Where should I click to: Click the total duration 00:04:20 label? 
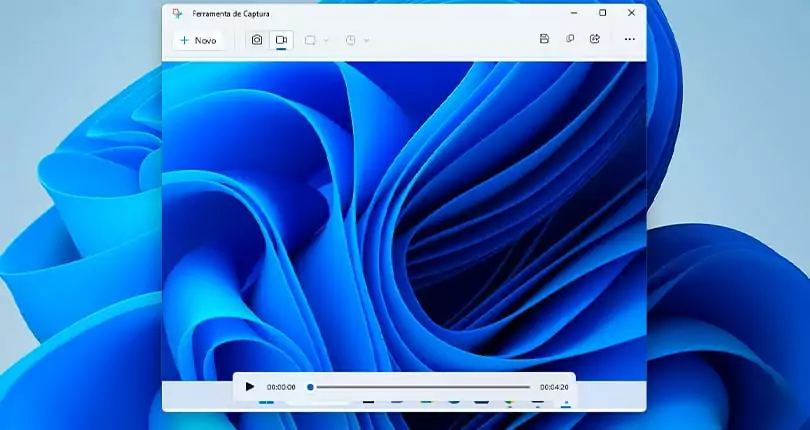click(x=554, y=387)
